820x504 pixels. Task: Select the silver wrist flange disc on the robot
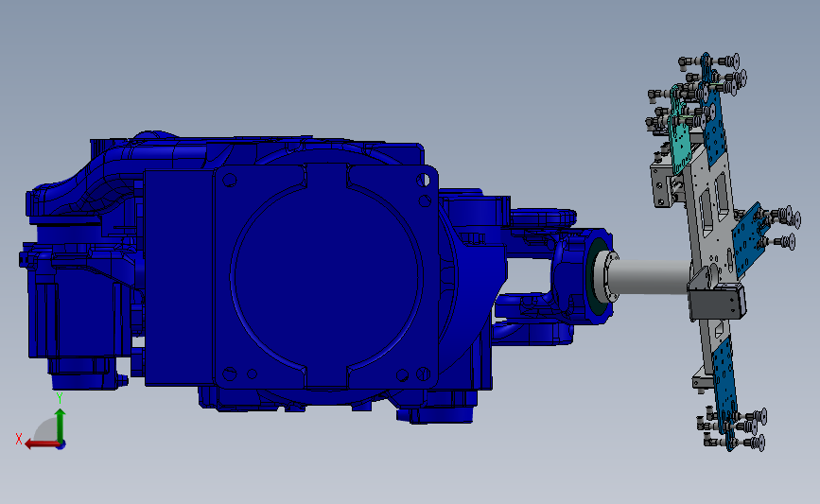click(x=608, y=276)
